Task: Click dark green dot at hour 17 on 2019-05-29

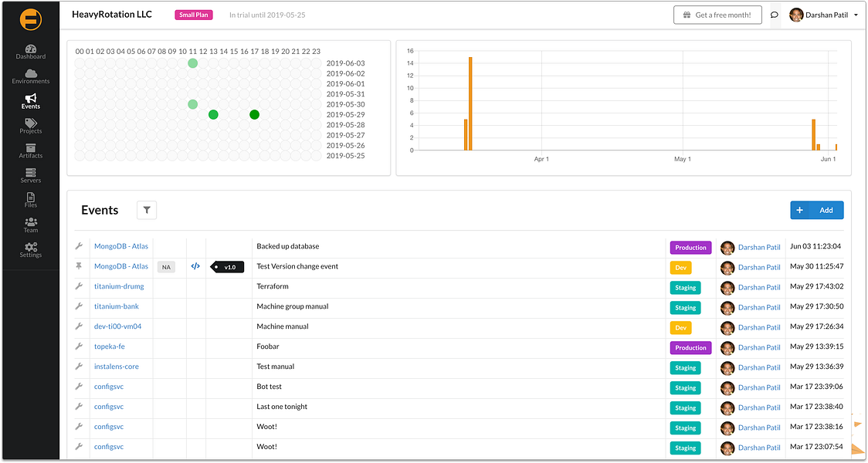Action: (254, 114)
